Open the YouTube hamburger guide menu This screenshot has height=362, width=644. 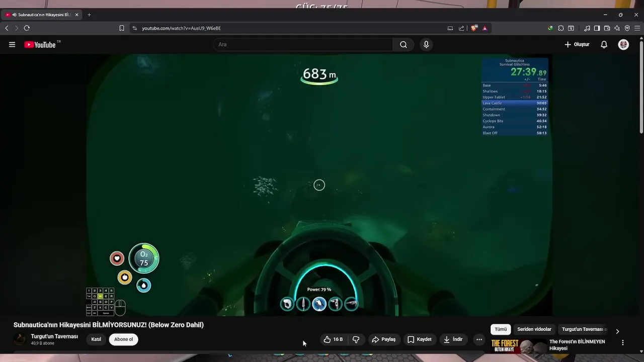coord(12,44)
